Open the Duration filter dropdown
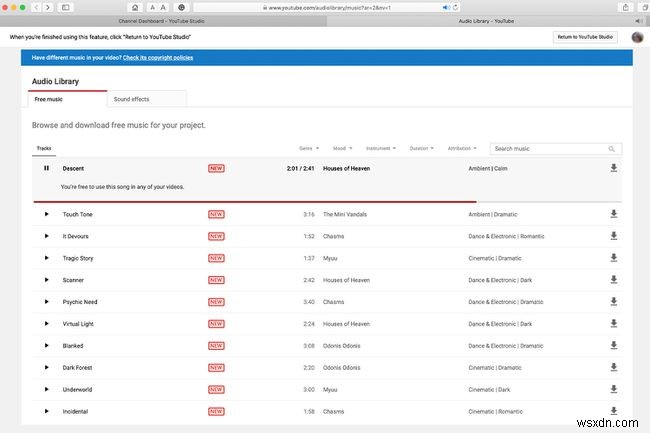Screen dimensions: 650x433 tap(422, 148)
